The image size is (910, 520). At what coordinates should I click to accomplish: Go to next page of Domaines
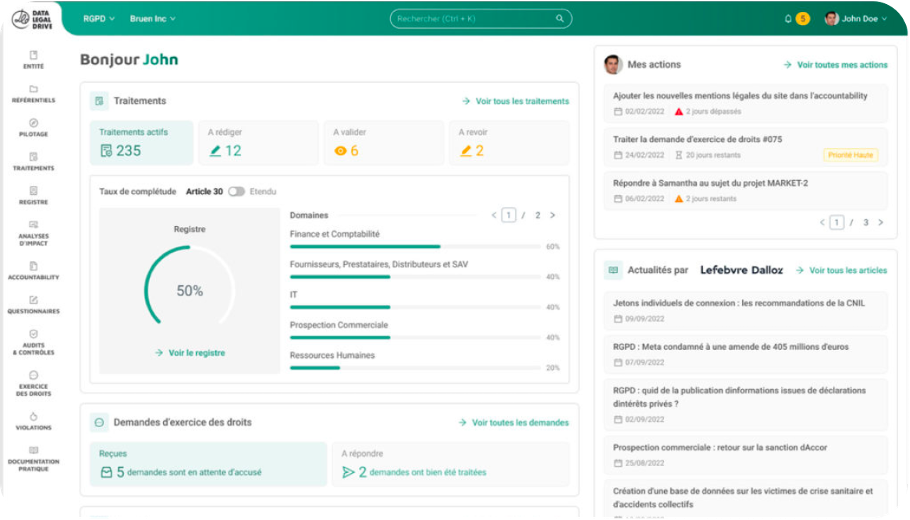(x=552, y=215)
